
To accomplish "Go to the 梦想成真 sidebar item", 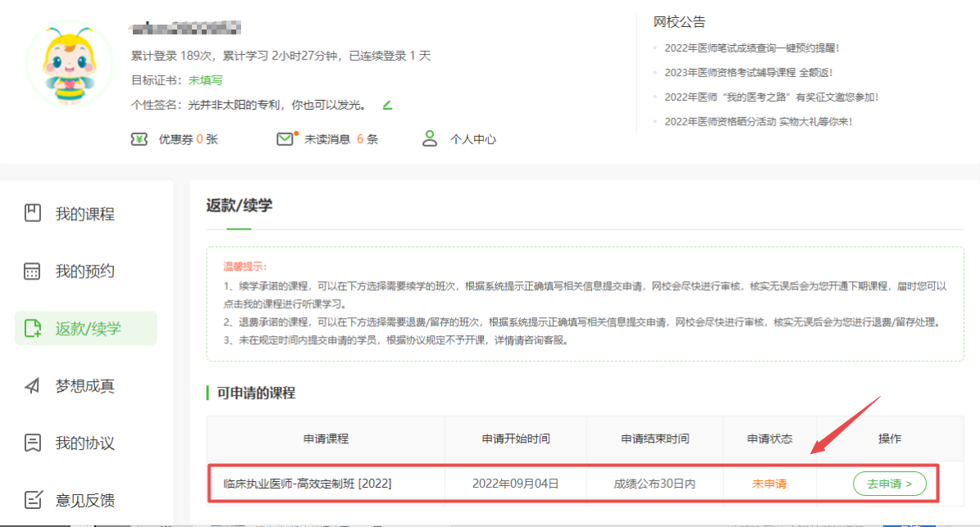I will pyautogui.click(x=84, y=386).
